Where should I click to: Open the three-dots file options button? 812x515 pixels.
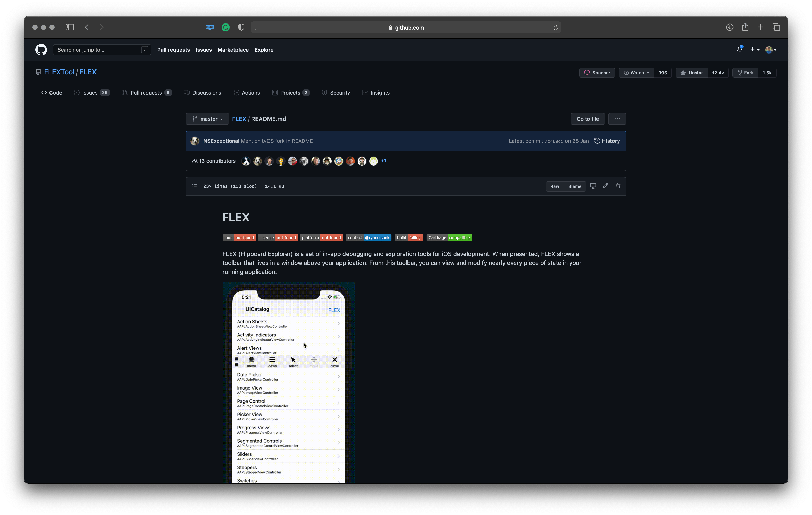[617, 119]
